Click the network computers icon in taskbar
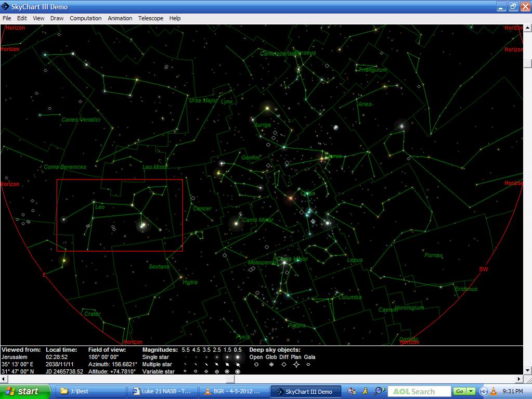532x399 pixels. pos(352,391)
